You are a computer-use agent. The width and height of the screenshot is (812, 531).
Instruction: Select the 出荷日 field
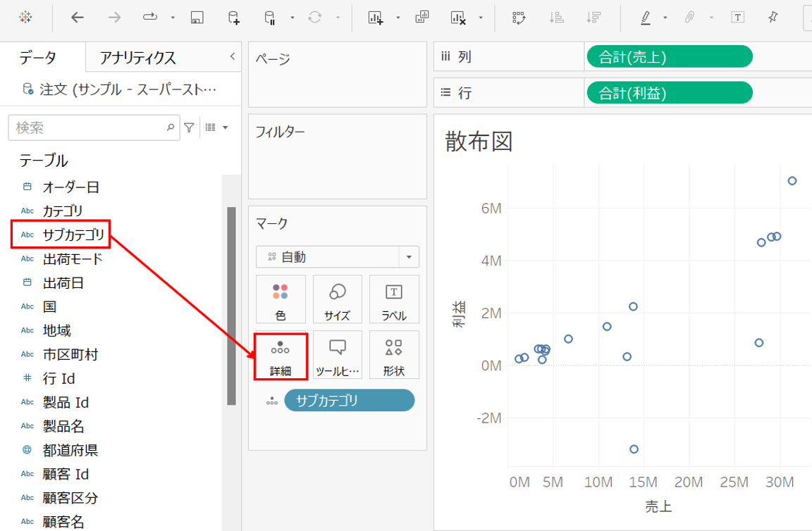click(63, 282)
